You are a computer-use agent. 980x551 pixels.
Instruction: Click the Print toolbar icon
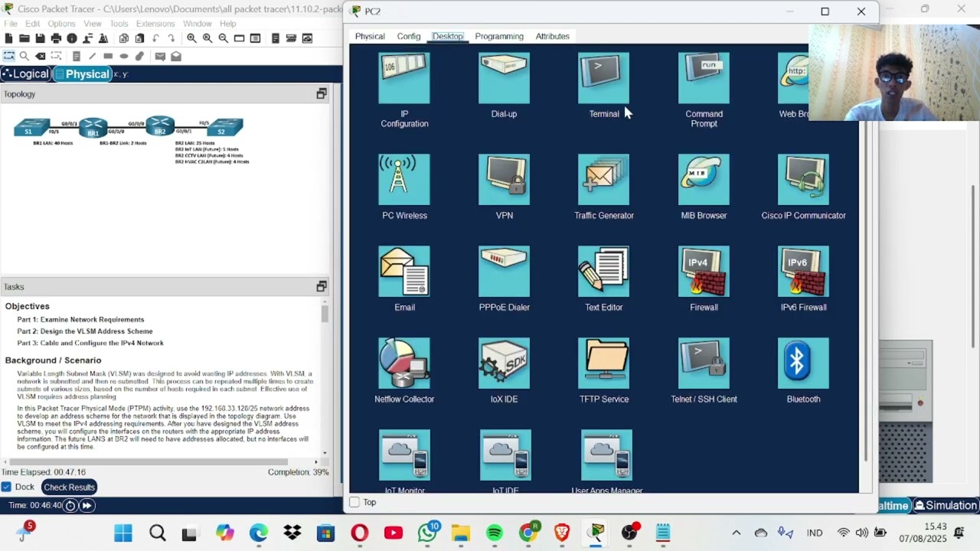56,38
